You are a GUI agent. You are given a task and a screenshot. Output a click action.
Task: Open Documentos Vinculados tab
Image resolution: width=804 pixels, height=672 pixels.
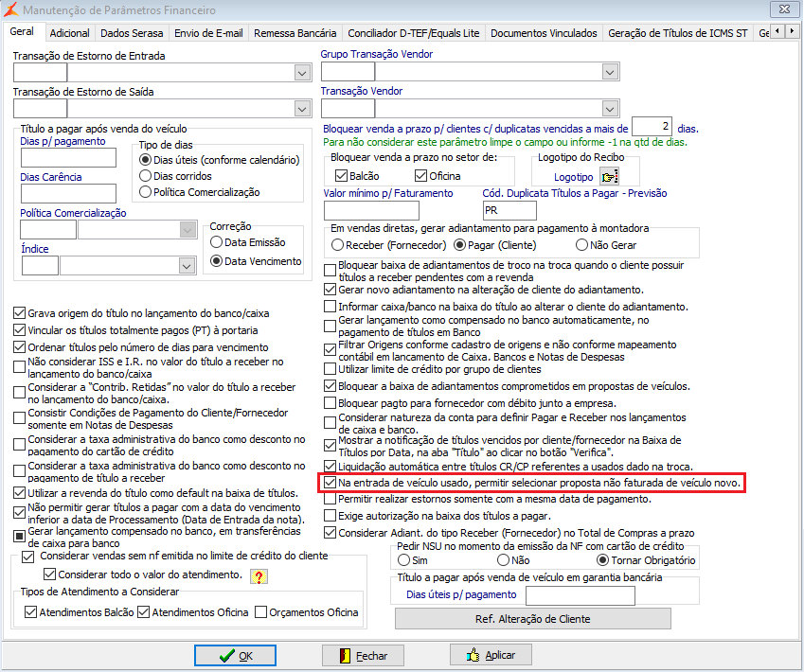tap(544, 33)
